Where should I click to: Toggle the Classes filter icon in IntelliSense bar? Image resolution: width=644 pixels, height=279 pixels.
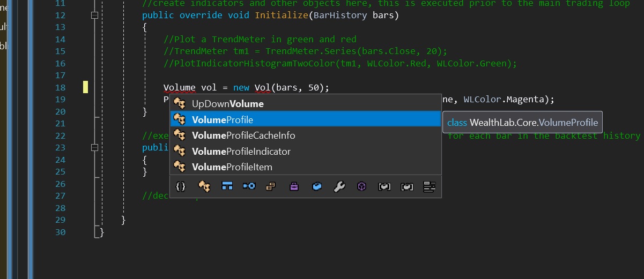[204, 186]
